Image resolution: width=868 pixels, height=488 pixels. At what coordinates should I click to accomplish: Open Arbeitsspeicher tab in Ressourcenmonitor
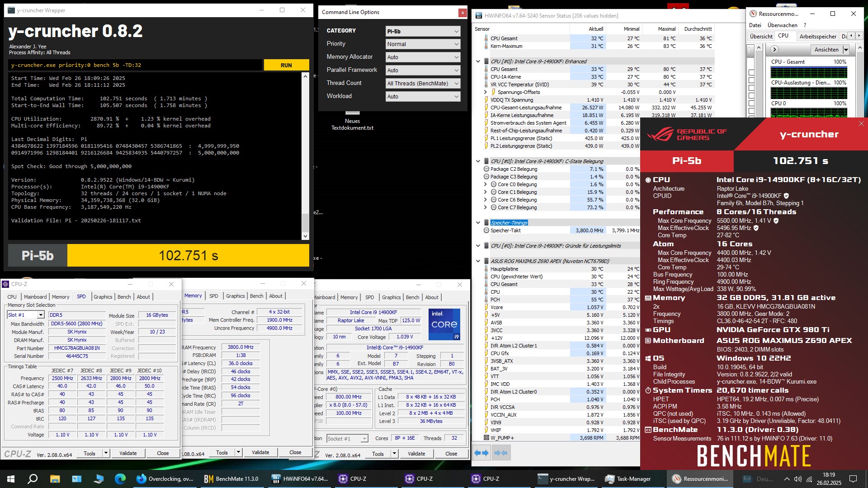818,36
